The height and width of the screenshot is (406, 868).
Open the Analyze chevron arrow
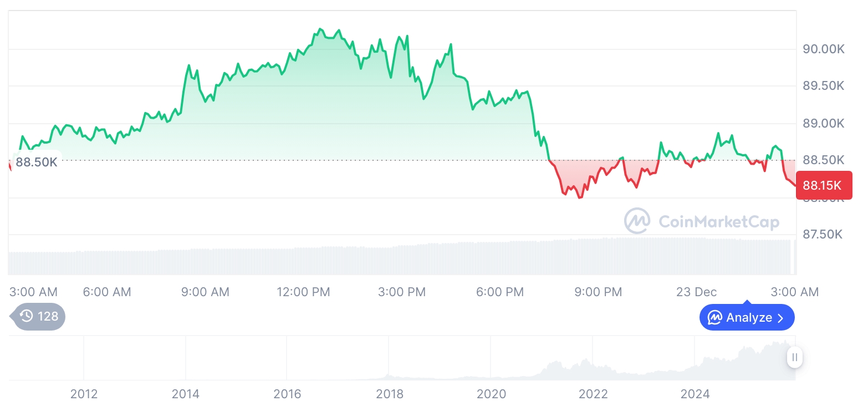(781, 318)
